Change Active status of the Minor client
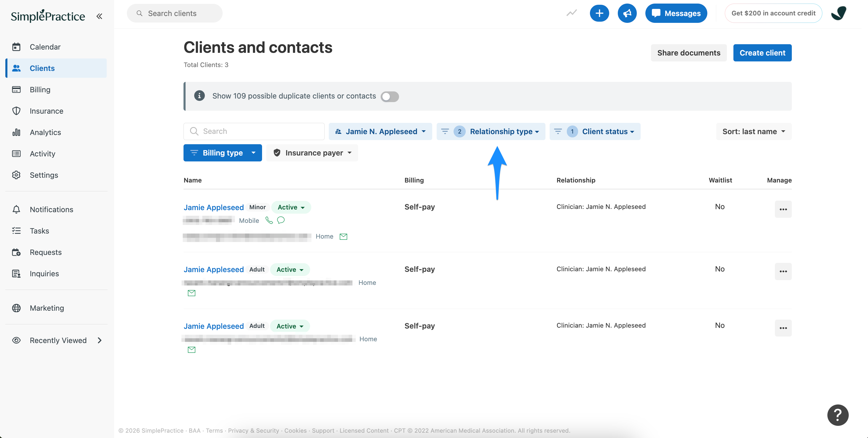This screenshot has width=868, height=438. pyautogui.click(x=291, y=207)
